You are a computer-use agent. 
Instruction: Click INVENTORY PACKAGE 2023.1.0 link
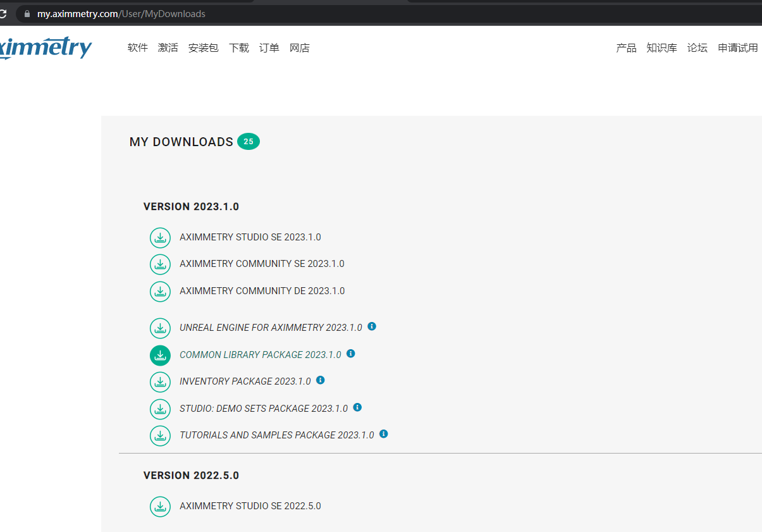click(x=245, y=381)
